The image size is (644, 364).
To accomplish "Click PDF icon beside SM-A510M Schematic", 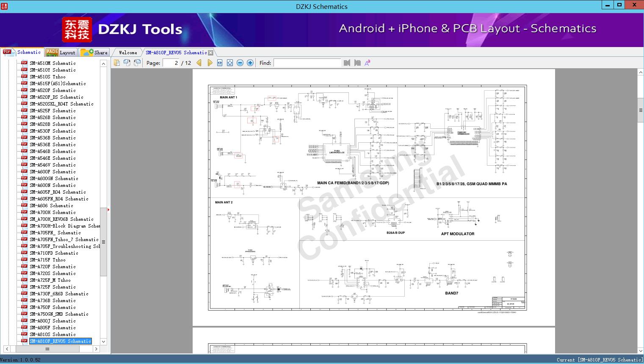I will click(x=24, y=63).
